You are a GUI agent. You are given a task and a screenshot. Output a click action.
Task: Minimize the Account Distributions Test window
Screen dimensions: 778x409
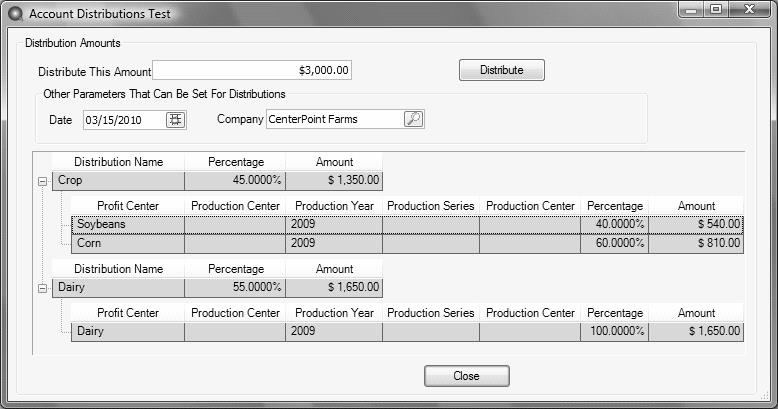click(x=692, y=10)
